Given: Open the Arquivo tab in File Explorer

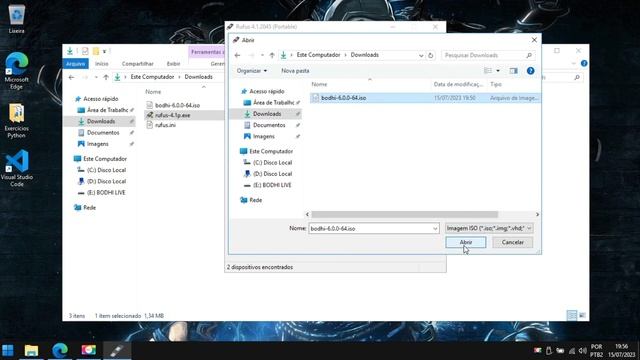Looking at the screenshot, I should click(x=76, y=64).
